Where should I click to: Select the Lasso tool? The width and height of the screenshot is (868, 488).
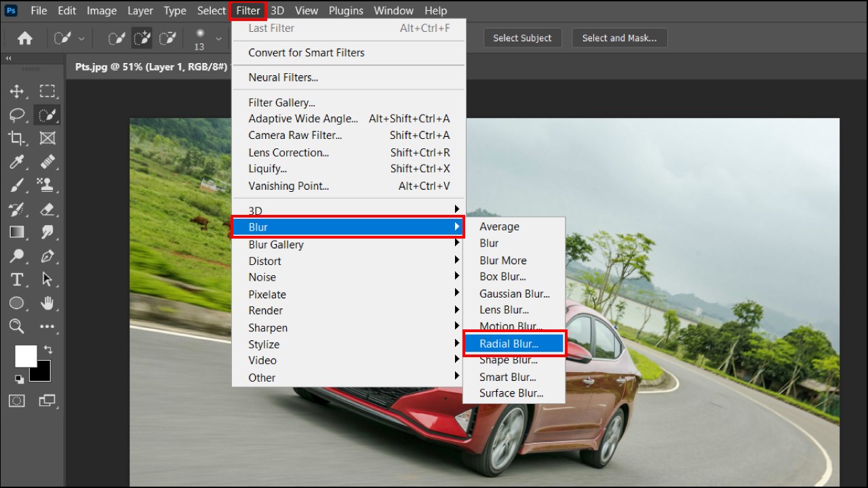pyautogui.click(x=16, y=115)
